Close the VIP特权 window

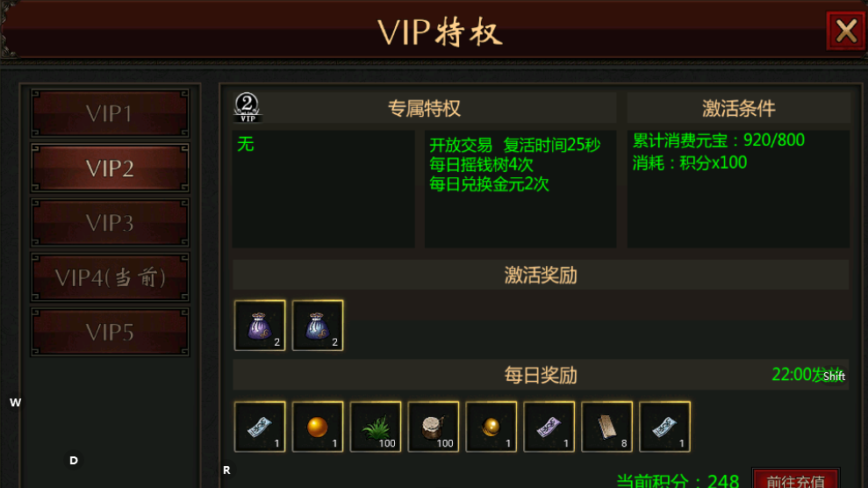pos(846,31)
